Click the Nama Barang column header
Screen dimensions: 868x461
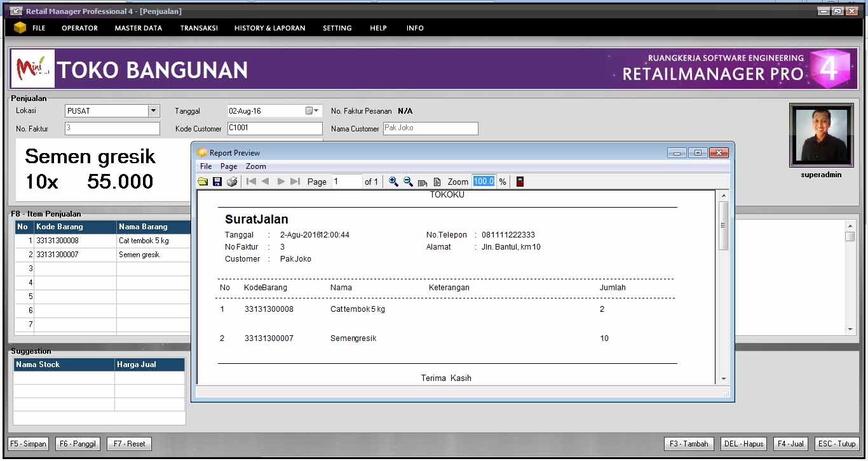pyautogui.click(x=154, y=227)
